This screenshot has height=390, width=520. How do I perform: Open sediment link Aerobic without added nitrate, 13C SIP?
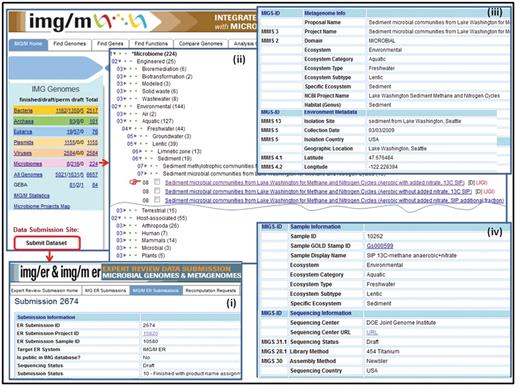(x=318, y=192)
